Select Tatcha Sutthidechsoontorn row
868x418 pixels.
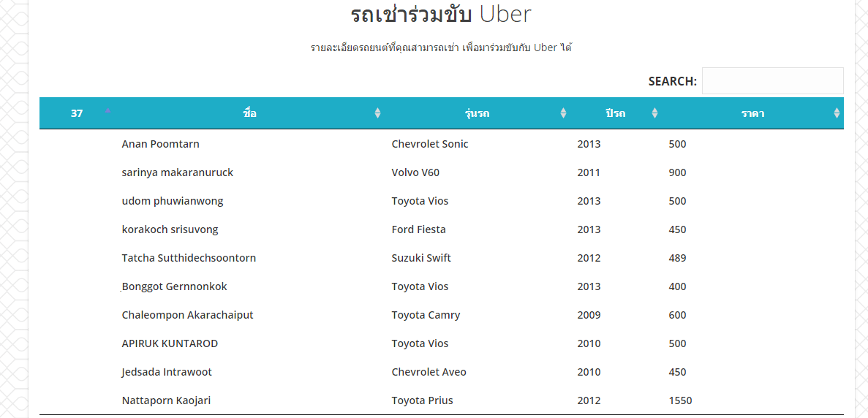pos(442,258)
